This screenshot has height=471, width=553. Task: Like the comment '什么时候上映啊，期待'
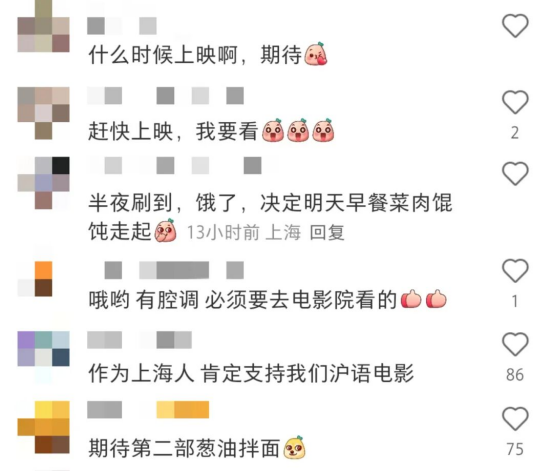515,25
